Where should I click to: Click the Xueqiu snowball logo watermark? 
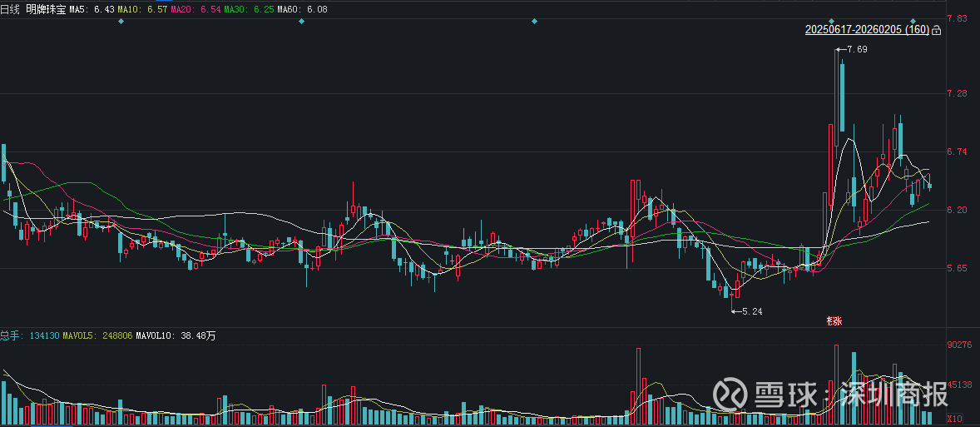pos(733,394)
